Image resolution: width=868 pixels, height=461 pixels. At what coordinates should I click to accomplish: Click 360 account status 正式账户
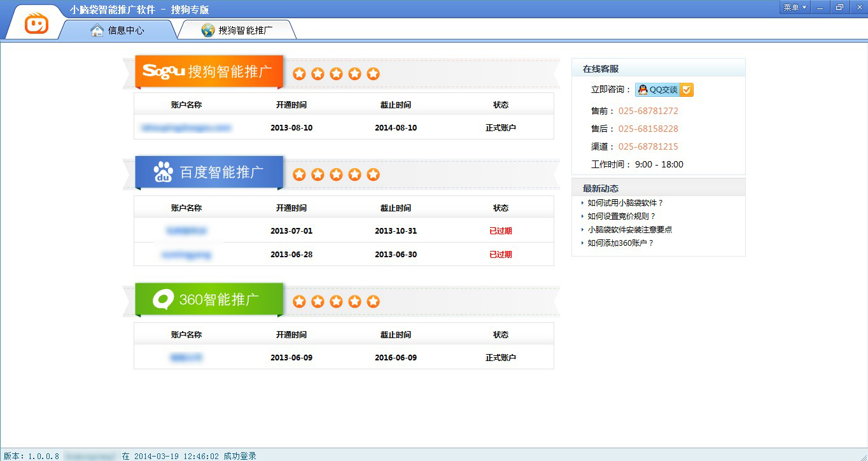[501, 358]
